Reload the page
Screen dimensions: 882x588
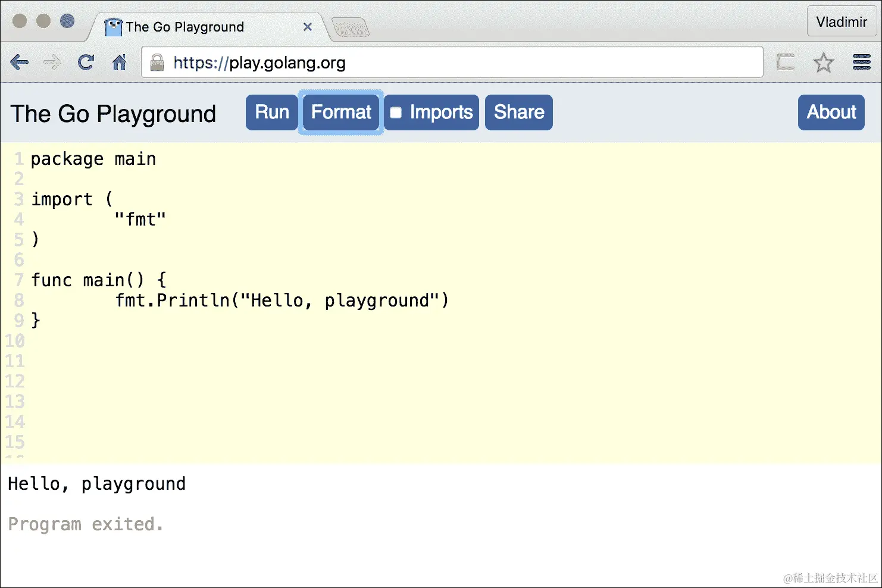(x=86, y=62)
